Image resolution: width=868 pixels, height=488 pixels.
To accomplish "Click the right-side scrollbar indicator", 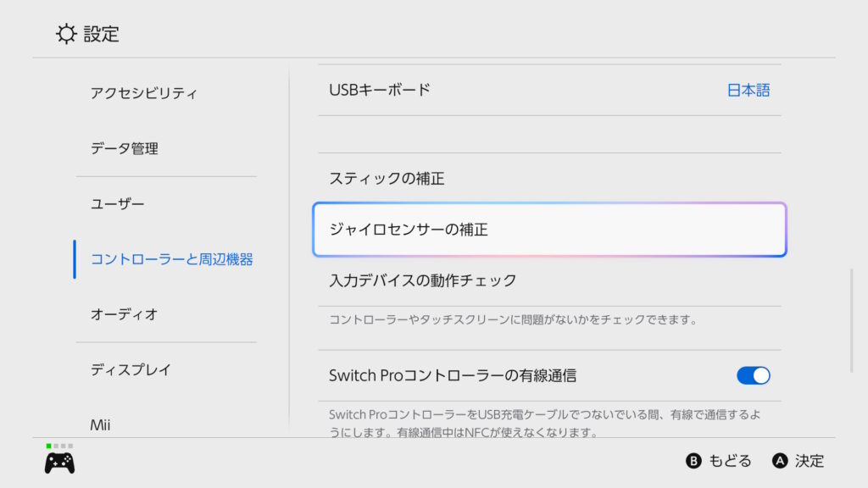I will (x=852, y=320).
